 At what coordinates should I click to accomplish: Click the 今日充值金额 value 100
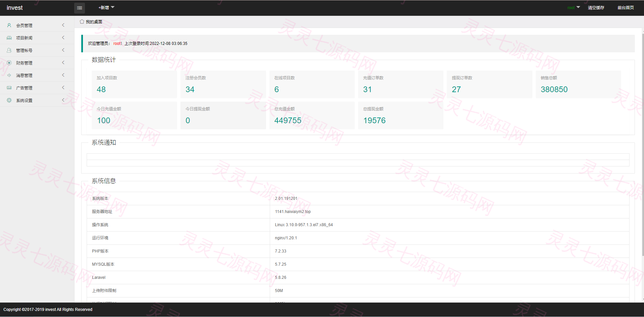click(104, 121)
